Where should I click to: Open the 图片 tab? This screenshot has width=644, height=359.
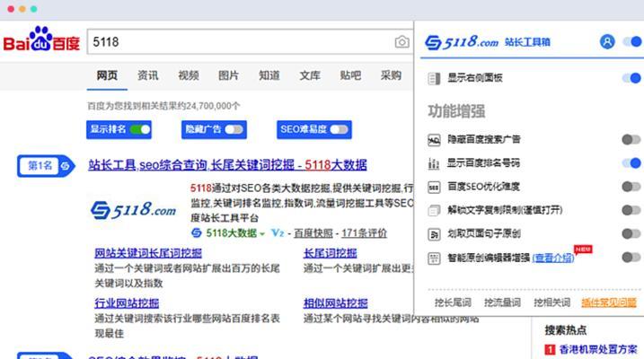228,75
